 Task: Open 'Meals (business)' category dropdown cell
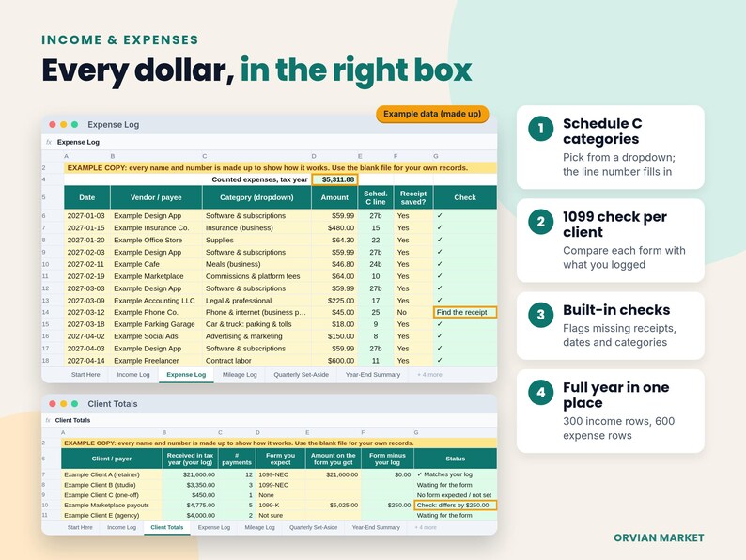click(x=256, y=264)
